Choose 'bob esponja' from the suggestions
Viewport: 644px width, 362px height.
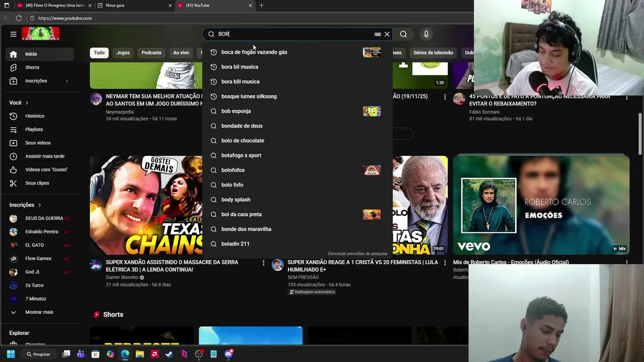coord(297,111)
